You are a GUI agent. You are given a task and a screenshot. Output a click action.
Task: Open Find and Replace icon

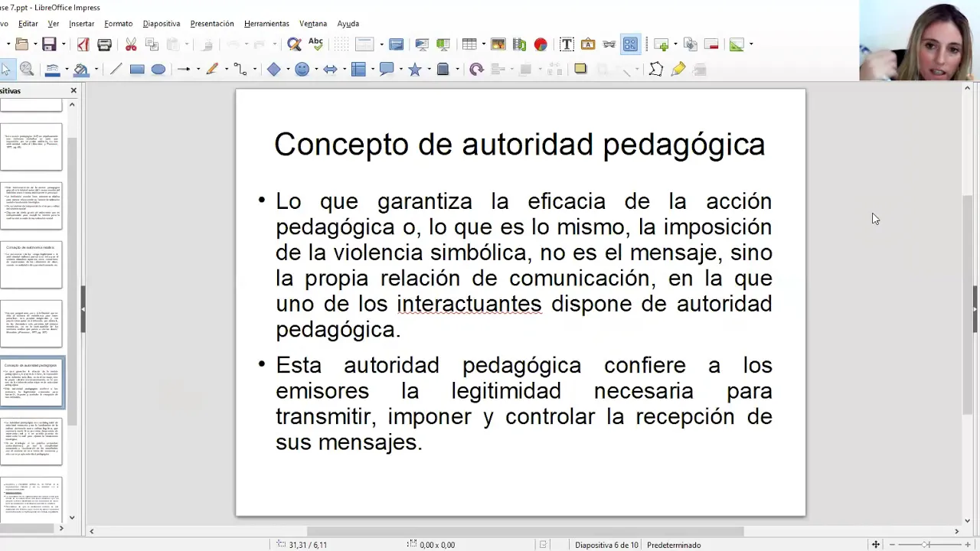[x=293, y=44]
